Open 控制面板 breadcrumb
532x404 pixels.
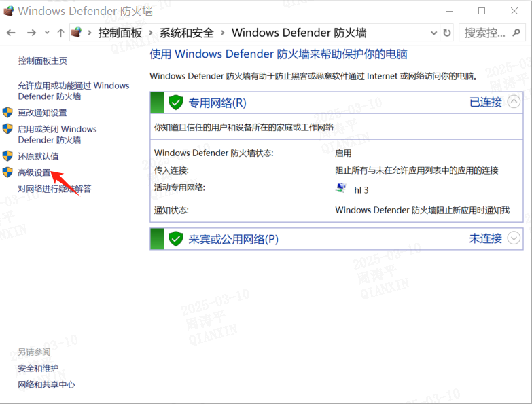(120, 33)
